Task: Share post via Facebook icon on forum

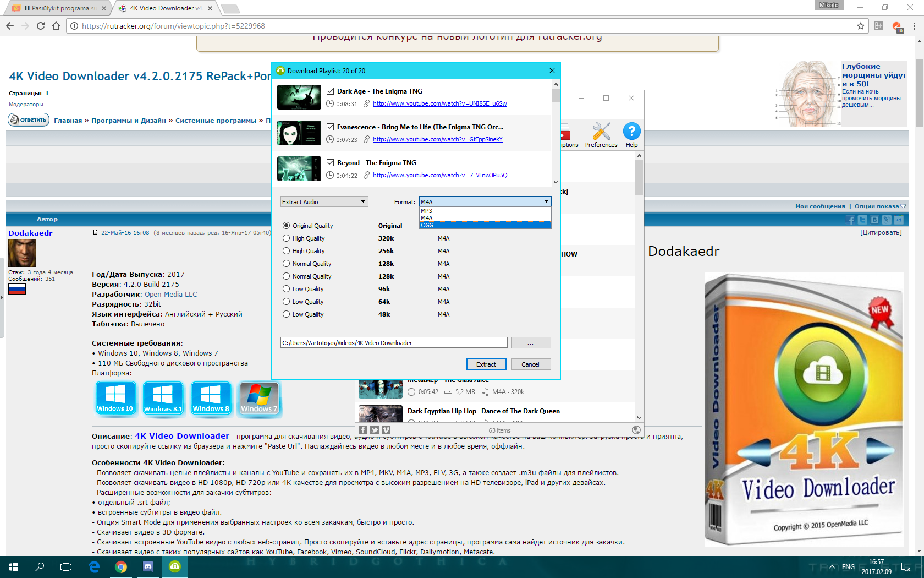Action: [x=851, y=220]
